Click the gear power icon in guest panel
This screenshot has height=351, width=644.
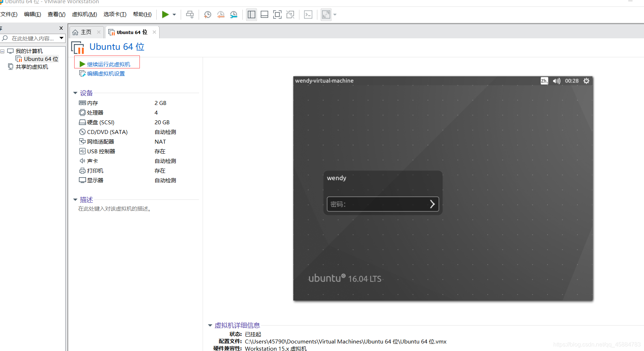586,81
